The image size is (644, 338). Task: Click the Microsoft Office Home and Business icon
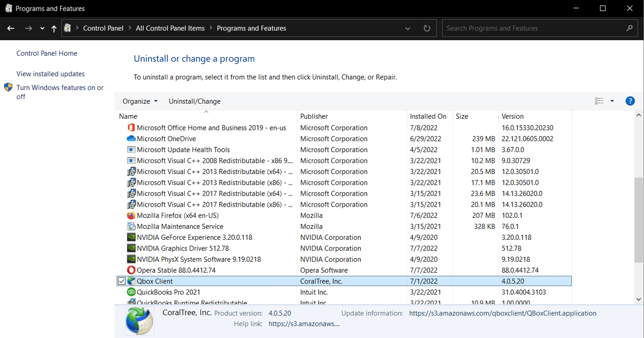click(x=131, y=128)
